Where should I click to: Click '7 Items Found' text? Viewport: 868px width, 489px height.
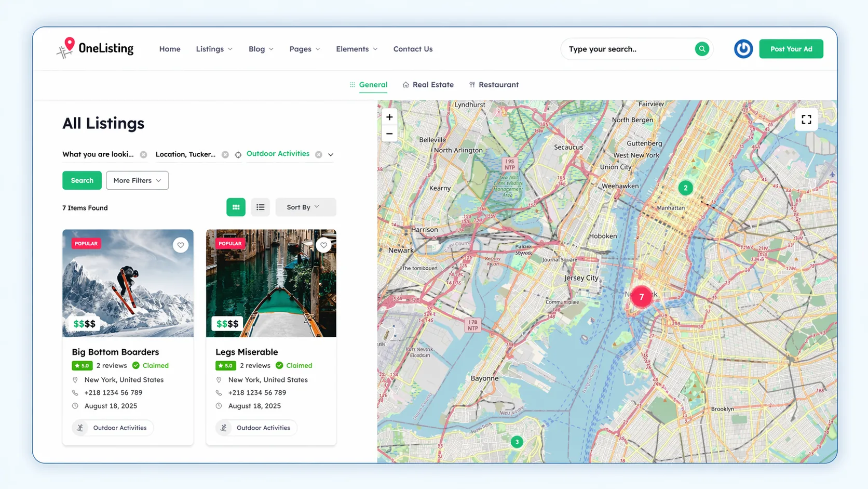click(x=85, y=208)
